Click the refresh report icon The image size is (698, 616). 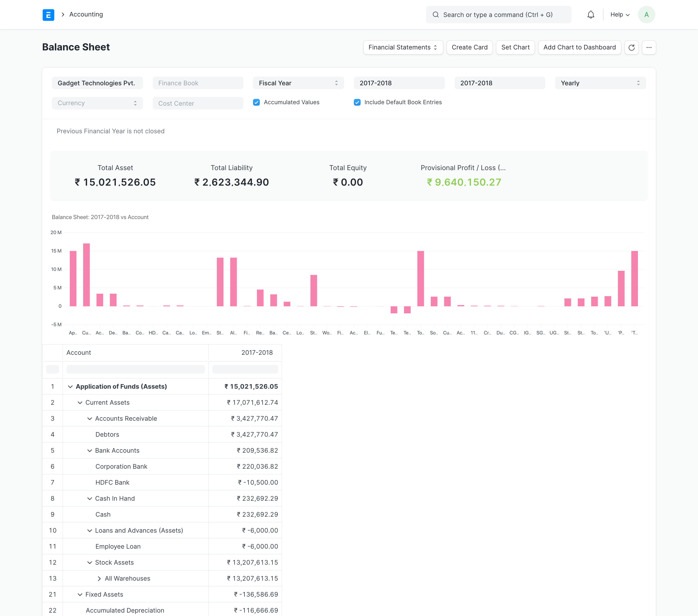point(632,47)
